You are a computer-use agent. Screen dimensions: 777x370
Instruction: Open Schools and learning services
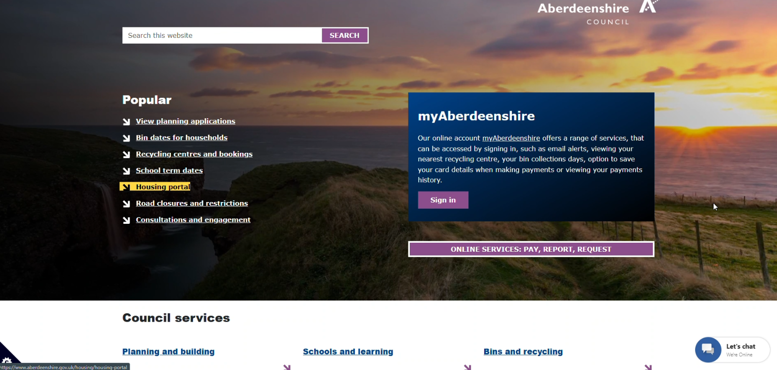[348, 352]
